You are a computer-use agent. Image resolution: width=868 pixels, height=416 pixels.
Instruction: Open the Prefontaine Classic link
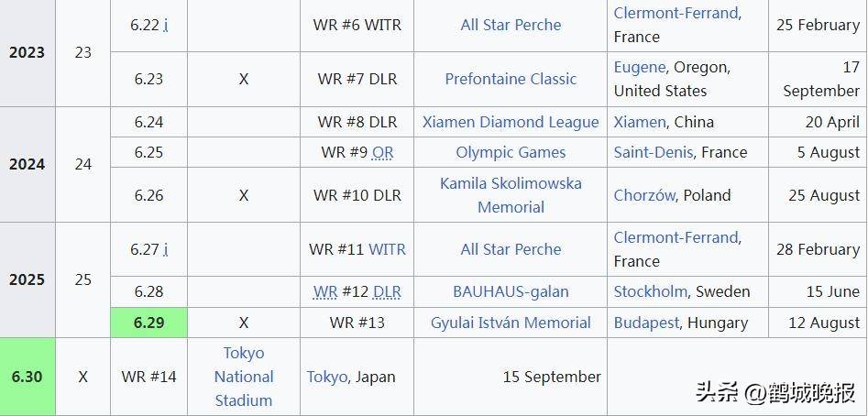(511, 79)
